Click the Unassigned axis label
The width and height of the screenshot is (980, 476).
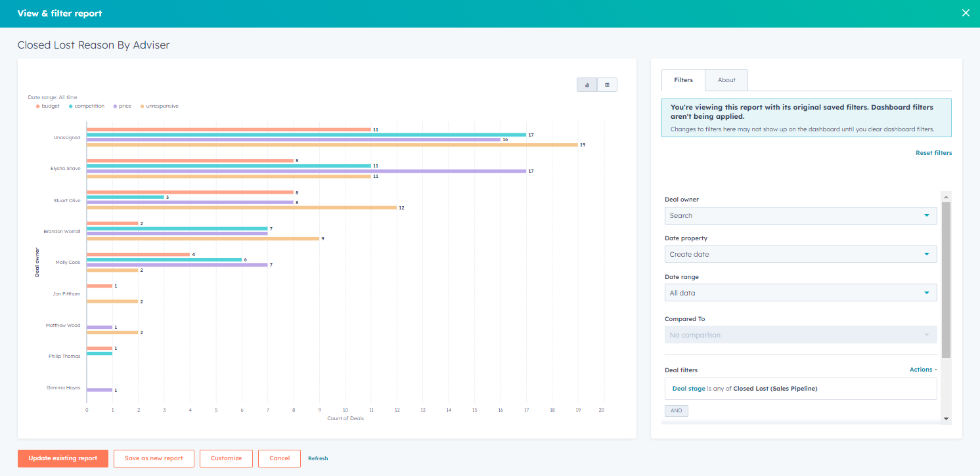tap(67, 138)
